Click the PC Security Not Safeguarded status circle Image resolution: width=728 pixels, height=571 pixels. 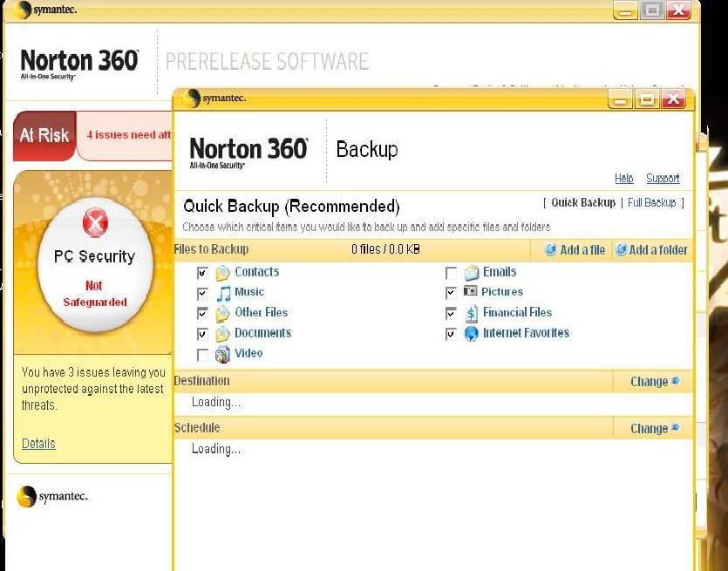[x=95, y=265]
